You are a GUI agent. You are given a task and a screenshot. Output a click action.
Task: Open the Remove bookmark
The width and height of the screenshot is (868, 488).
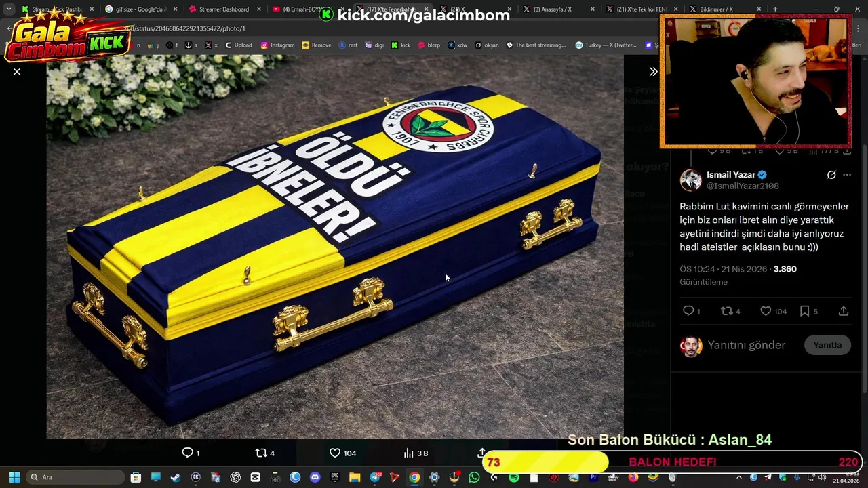pyautogui.click(x=317, y=45)
